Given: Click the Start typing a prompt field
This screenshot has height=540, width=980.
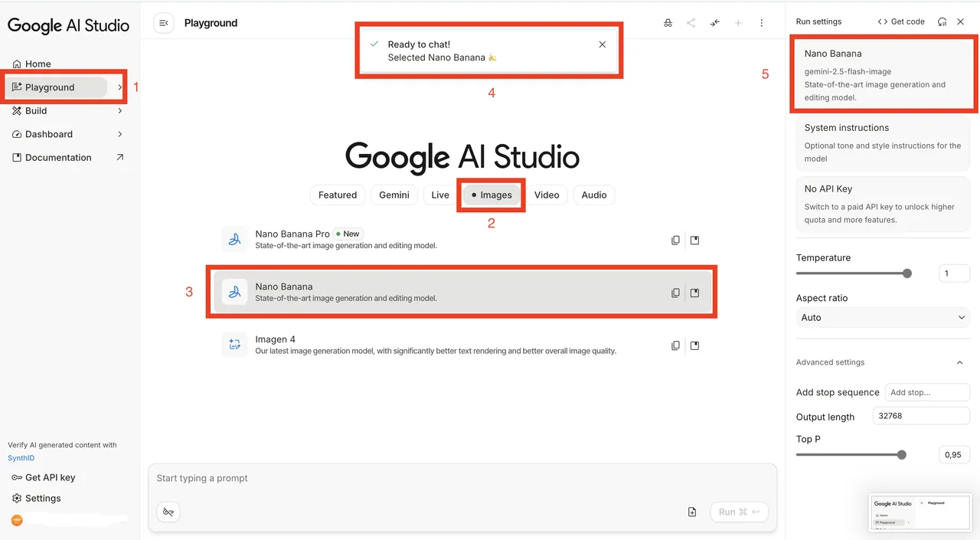Looking at the screenshot, I should pyautogui.click(x=462, y=478).
